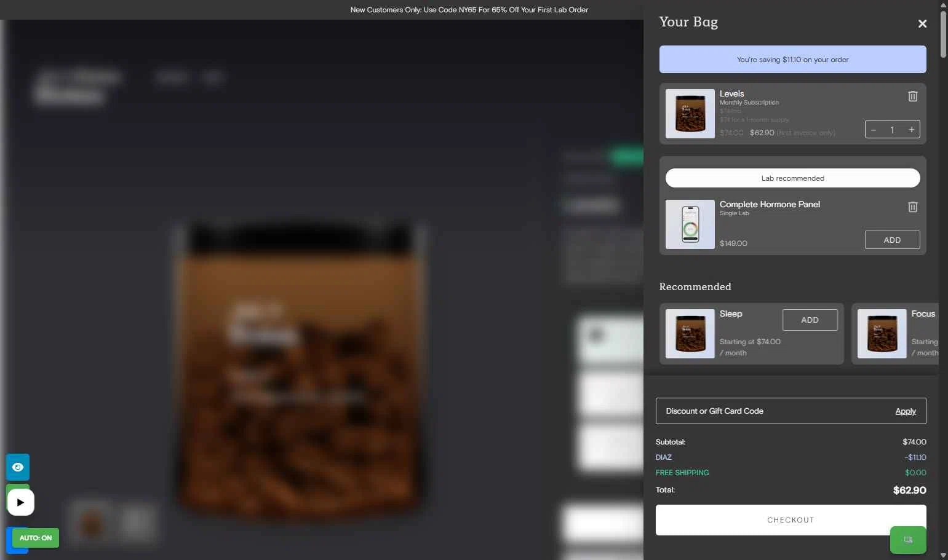This screenshot has height=560, width=948.
Task: Remove Complete Hormone Panel with trash icon
Action: pyautogui.click(x=913, y=207)
